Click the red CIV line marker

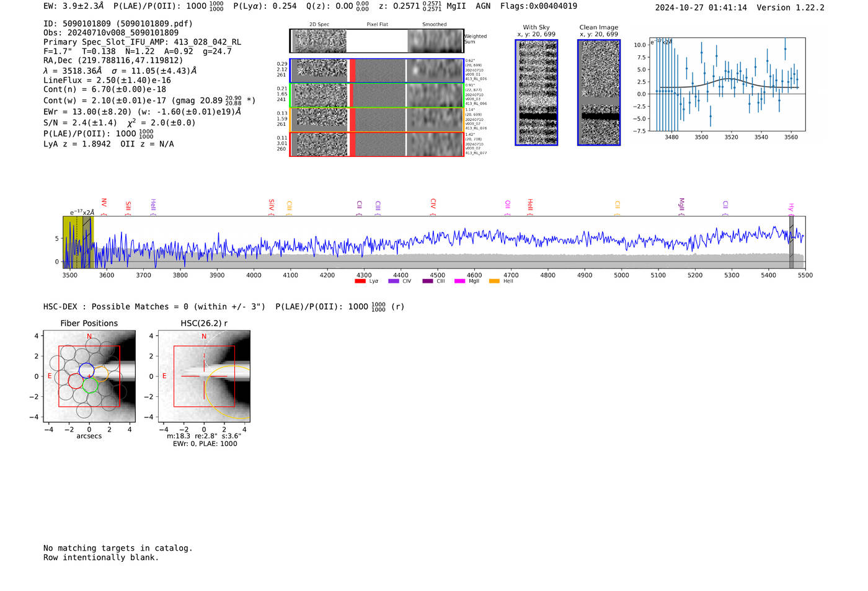coord(433,207)
